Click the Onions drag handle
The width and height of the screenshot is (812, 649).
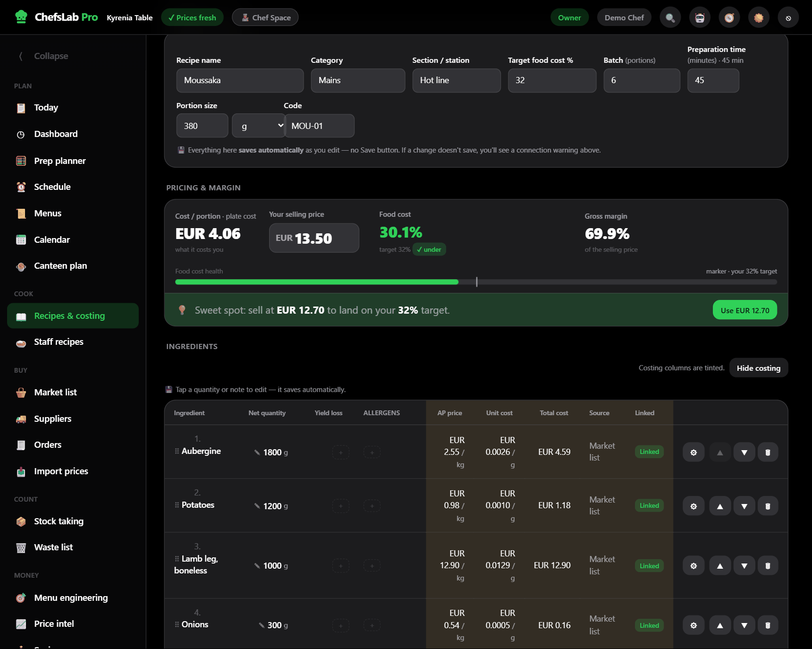pos(177,624)
